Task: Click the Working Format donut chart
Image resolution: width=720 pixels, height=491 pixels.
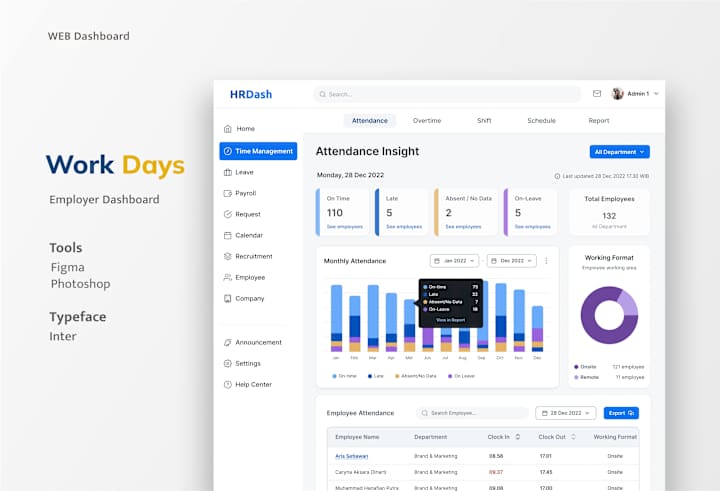Action: pos(609,315)
